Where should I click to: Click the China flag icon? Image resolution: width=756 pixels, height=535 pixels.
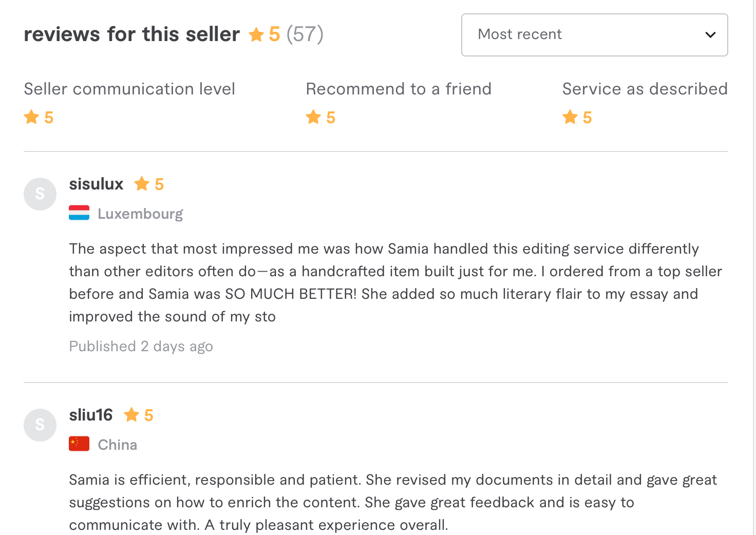click(79, 444)
